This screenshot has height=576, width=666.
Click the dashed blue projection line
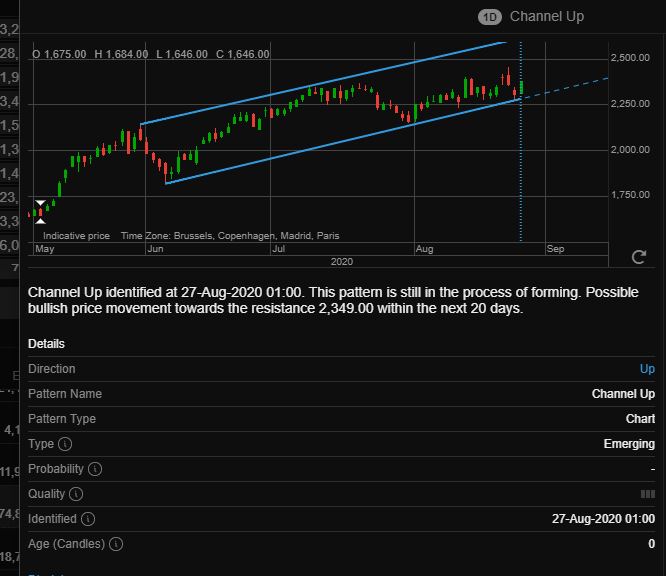[564, 88]
